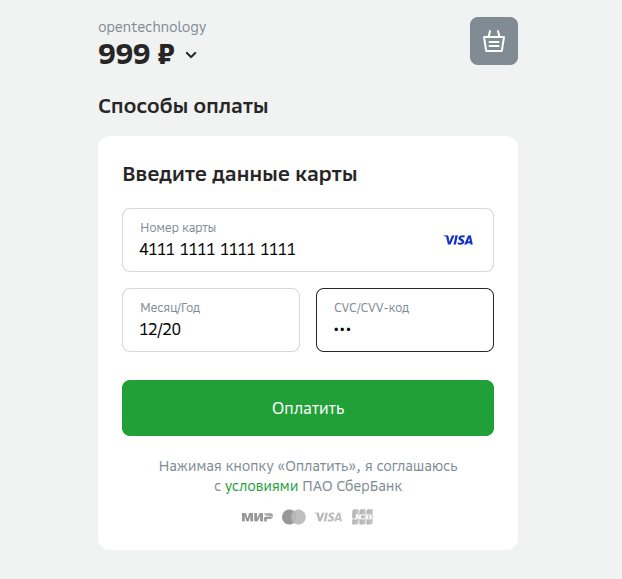Click the masked CVC dots
This screenshot has height=579, width=622.
pyautogui.click(x=342, y=329)
